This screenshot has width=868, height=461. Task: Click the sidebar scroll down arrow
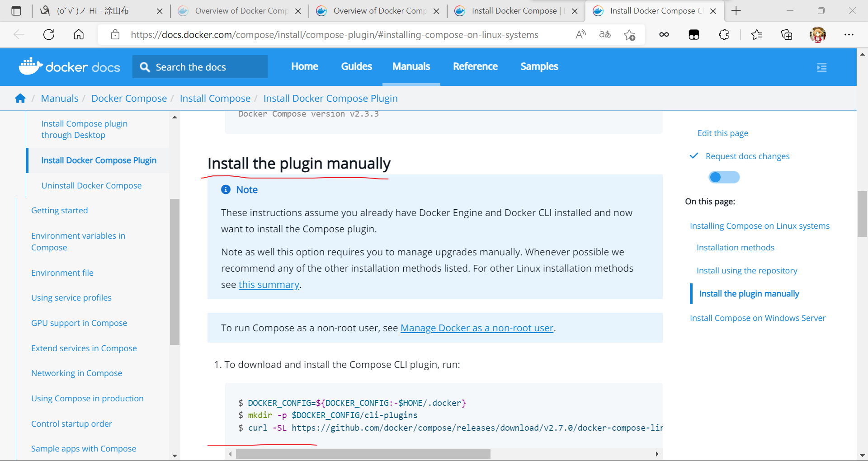[175, 456]
